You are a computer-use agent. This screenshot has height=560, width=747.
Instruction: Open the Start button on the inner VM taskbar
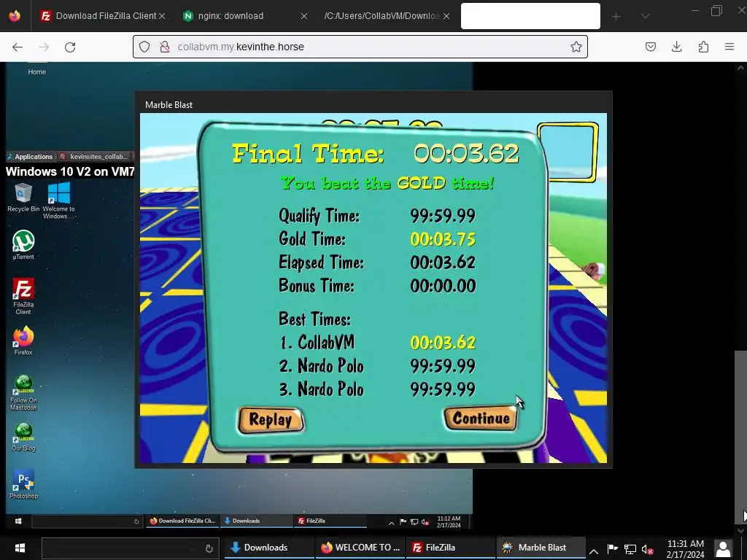click(18, 521)
